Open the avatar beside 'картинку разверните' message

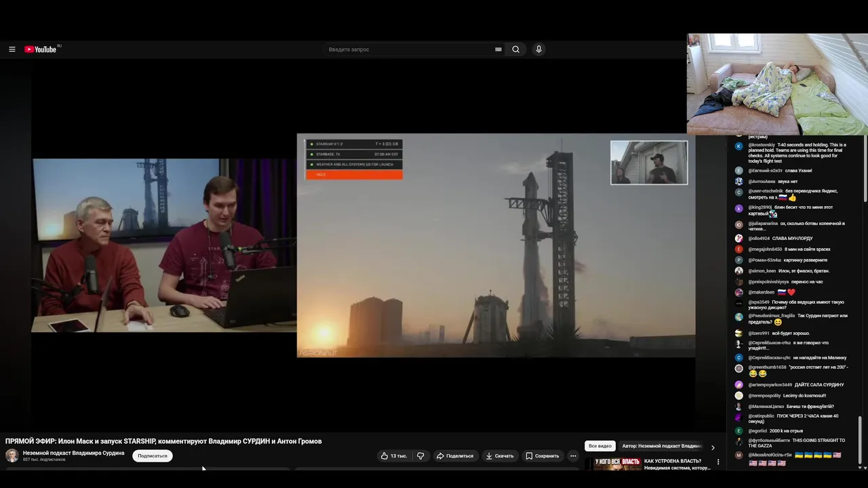(739, 260)
